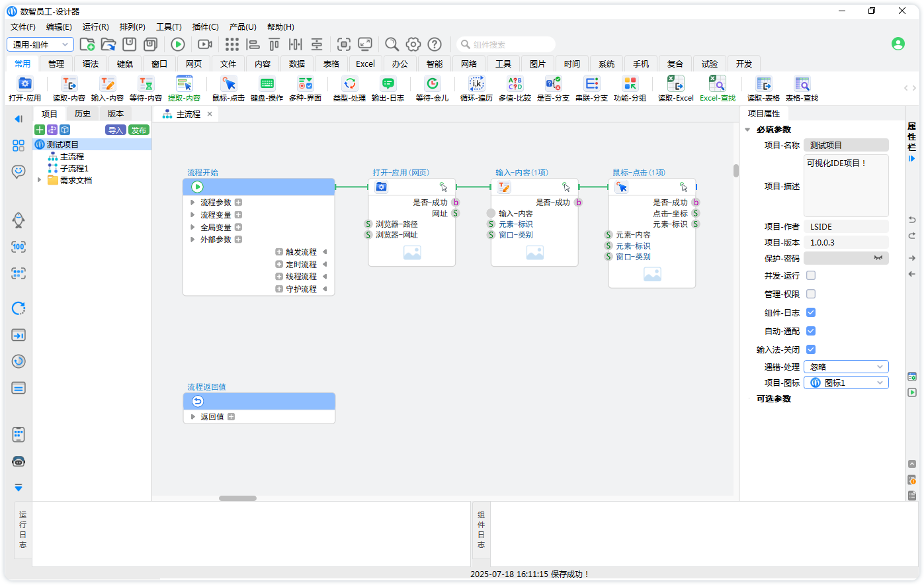This screenshot has width=924, height=585.
Task: Select the 鼠标-点击 component in ribbon
Action: 228,84
